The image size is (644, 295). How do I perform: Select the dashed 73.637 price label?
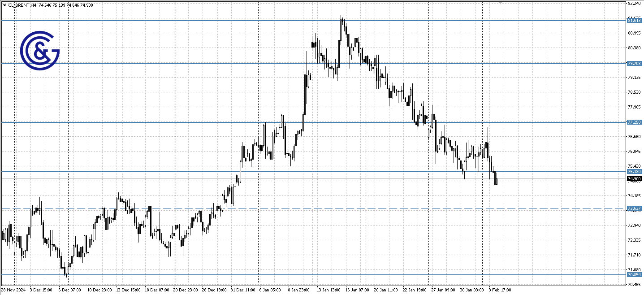(x=635, y=207)
